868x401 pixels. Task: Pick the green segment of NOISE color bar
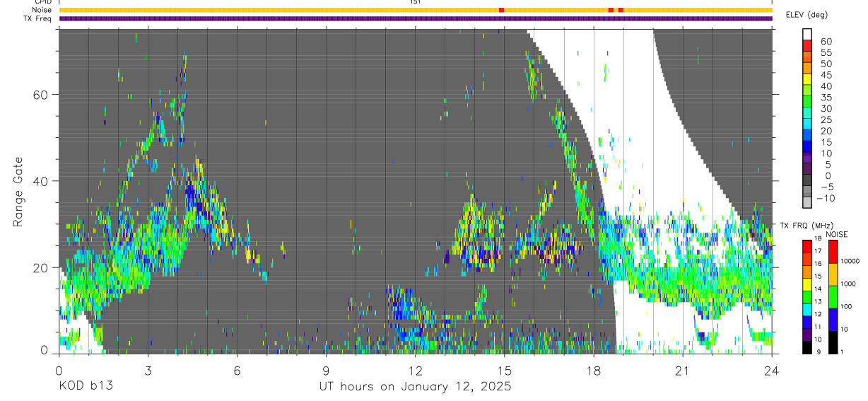pos(833,297)
